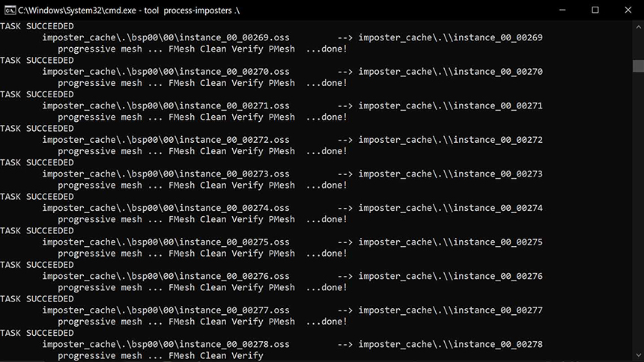Image resolution: width=644 pixels, height=362 pixels.
Task: Click the instance_00_00278.oss source path
Action: (166, 344)
